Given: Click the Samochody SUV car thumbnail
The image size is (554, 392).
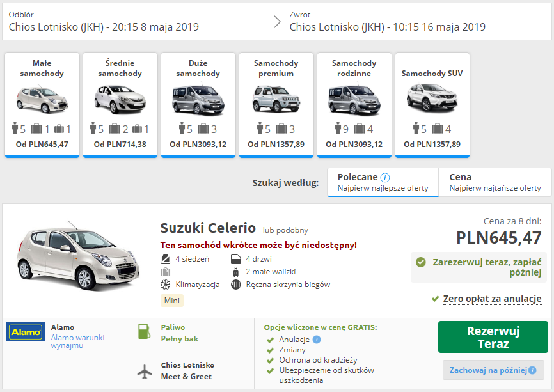Looking at the screenshot, I should click(432, 97).
